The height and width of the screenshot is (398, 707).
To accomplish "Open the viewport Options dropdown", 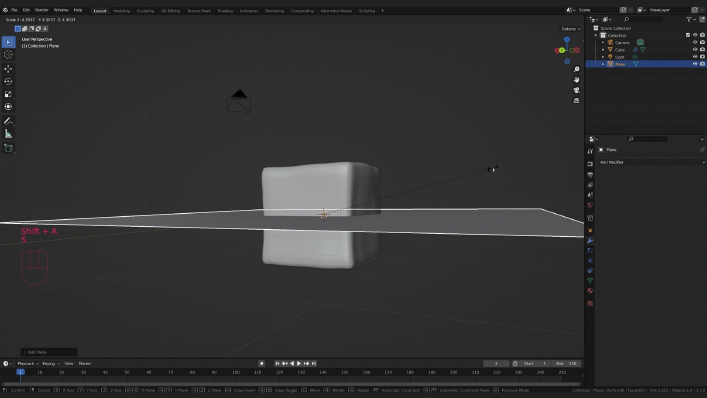I will [x=570, y=29].
